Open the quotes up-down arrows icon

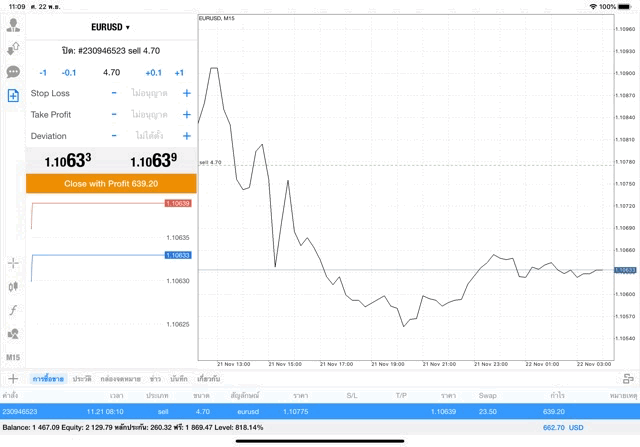[x=13, y=48]
